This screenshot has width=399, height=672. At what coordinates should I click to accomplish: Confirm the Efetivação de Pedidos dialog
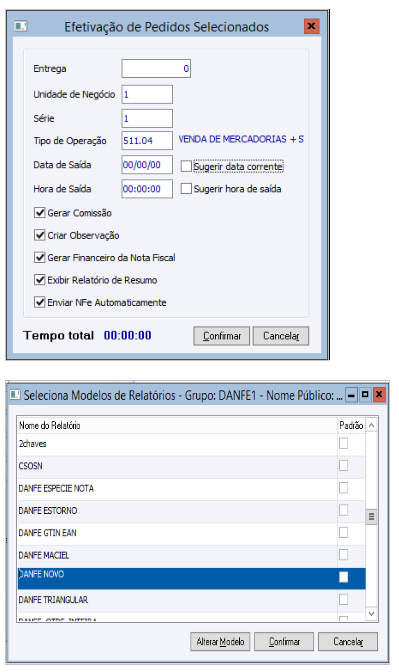tap(222, 336)
